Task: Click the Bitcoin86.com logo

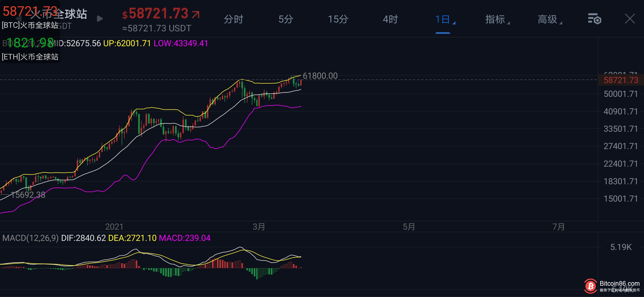Action: click(x=590, y=286)
